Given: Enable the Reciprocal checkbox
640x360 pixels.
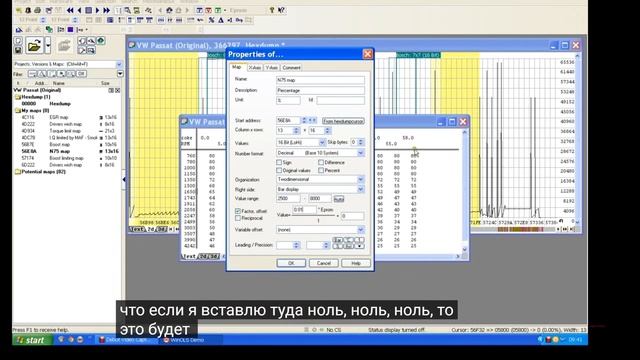Looking at the screenshot, I should [x=238, y=218].
